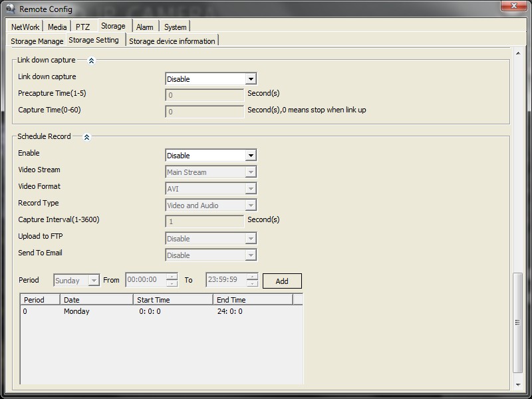Select the Monday row in schedule list
The width and height of the screenshot is (532, 399).
(x=162, y=311)
